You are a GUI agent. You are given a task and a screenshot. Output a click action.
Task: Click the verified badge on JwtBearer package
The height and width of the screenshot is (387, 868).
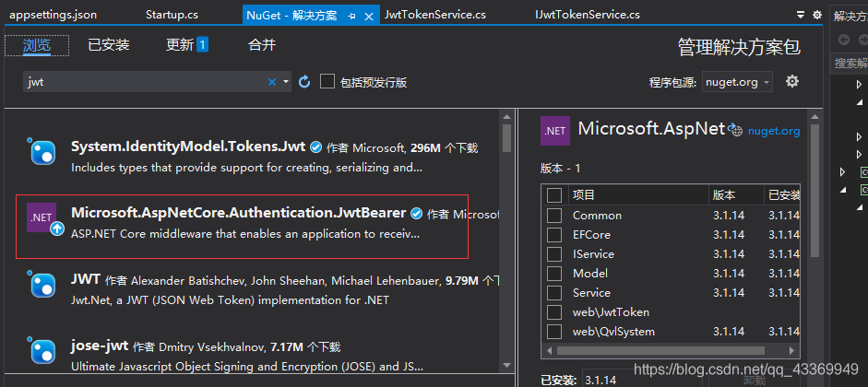[416, 214]
